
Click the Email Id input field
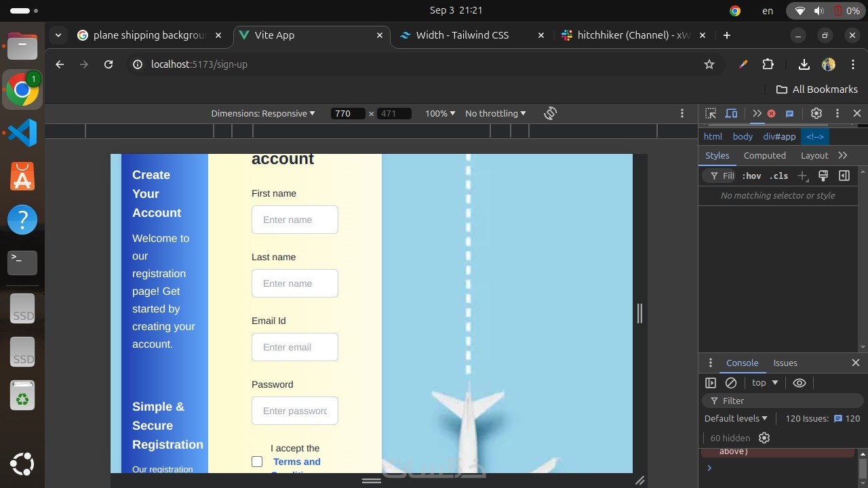(295, 347)
